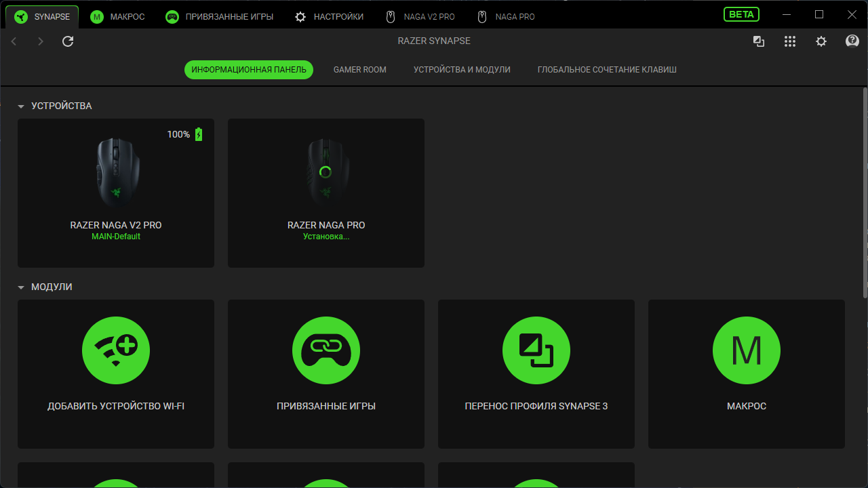Maximize the Razer Synapse window
This screenshot has height=488, width=868.
819,14
